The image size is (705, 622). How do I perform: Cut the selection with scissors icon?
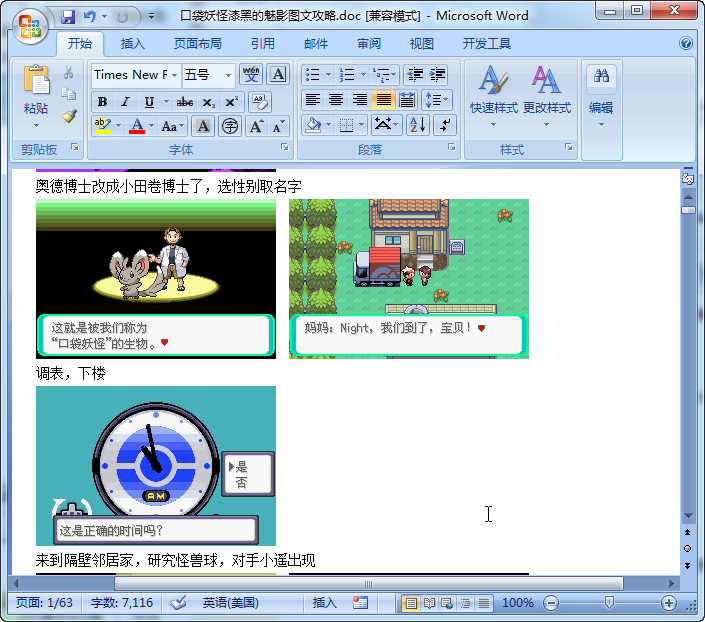[x=69, y=72]
